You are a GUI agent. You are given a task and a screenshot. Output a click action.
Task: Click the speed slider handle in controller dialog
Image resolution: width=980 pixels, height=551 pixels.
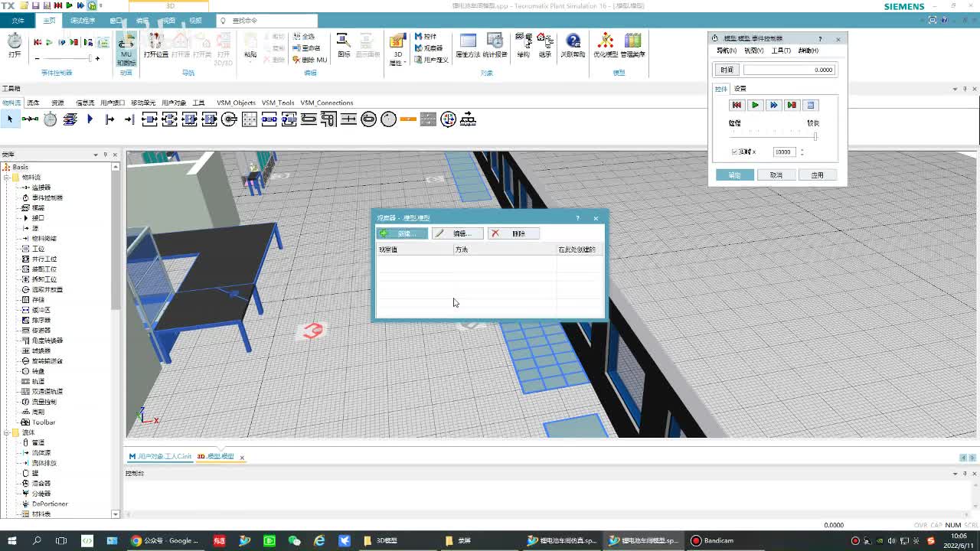coord(815,136)
